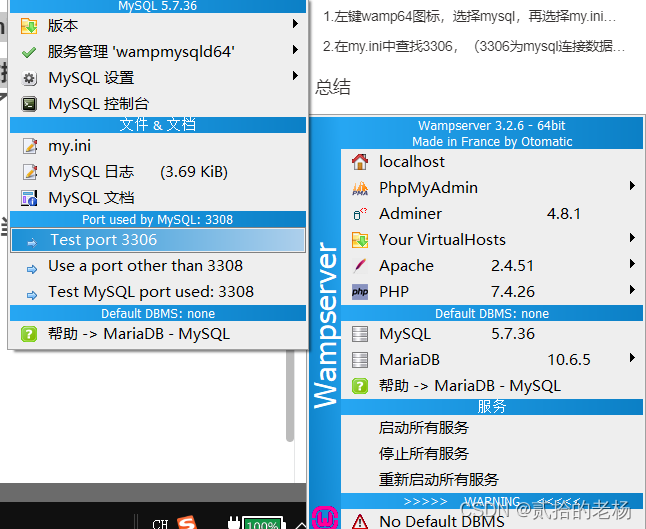This screenshot has width=646, height=529.
Task: Click the console icon beside MySQL 控制台
Action: pyautogui.click(x=29, y=104)
